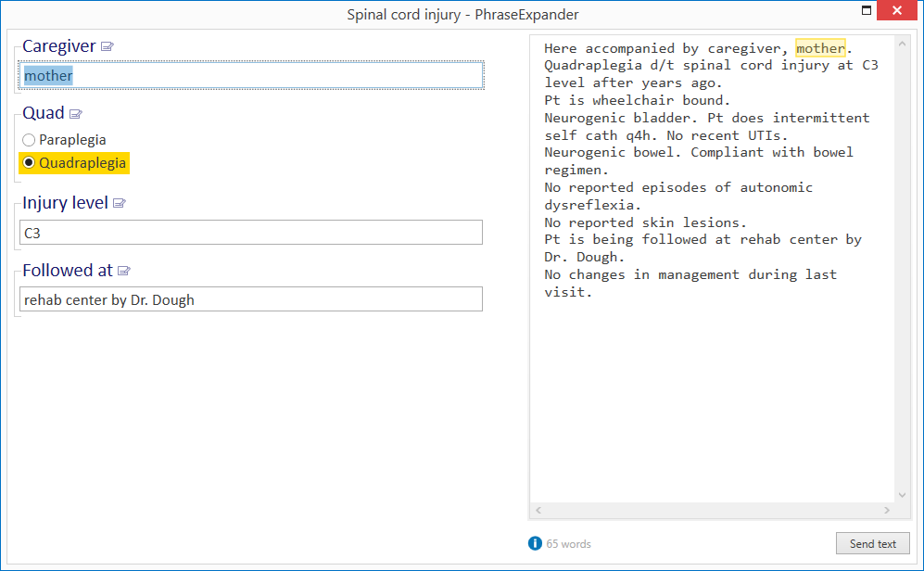Close the Spinal cord injury window

[x=897, y=10]
